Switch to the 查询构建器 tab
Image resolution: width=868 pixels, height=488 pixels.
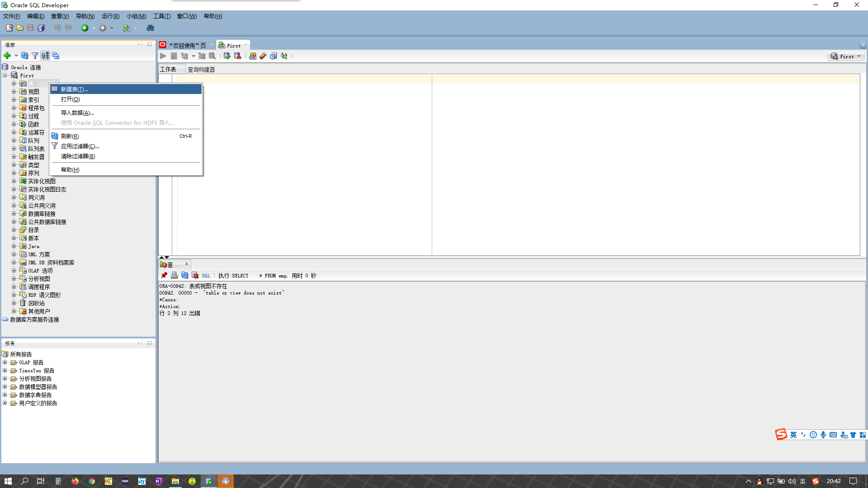[200, 69]
